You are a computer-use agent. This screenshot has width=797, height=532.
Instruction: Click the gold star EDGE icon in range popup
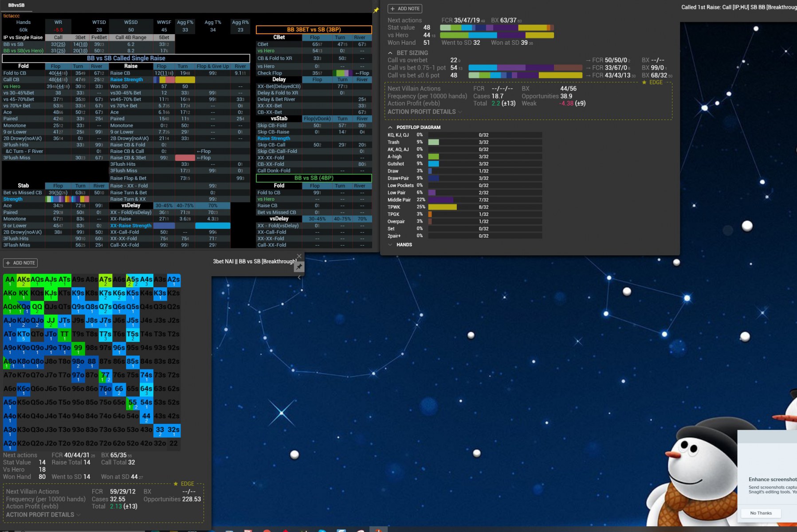pyautogui.click(x=176, y=484)
